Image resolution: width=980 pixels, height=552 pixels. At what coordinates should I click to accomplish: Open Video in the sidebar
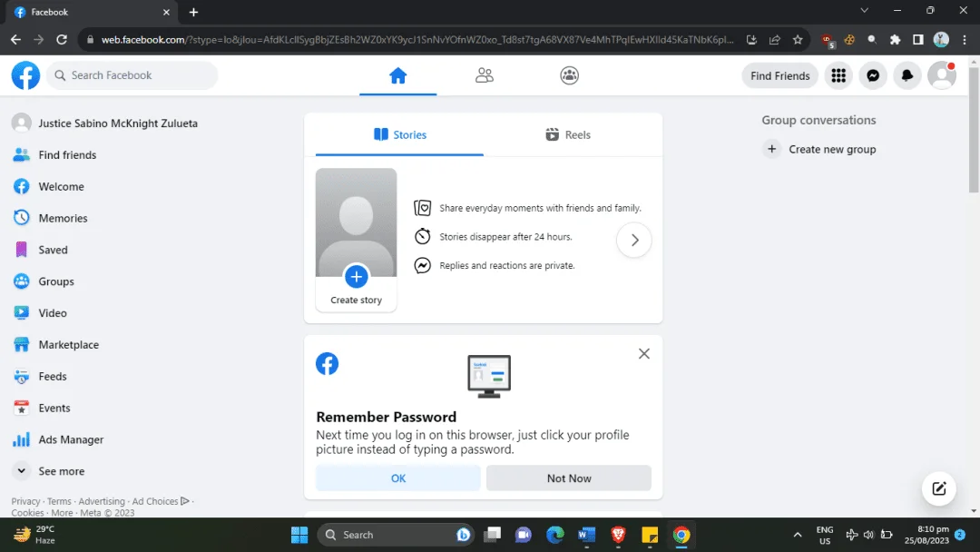click(40, 313)
